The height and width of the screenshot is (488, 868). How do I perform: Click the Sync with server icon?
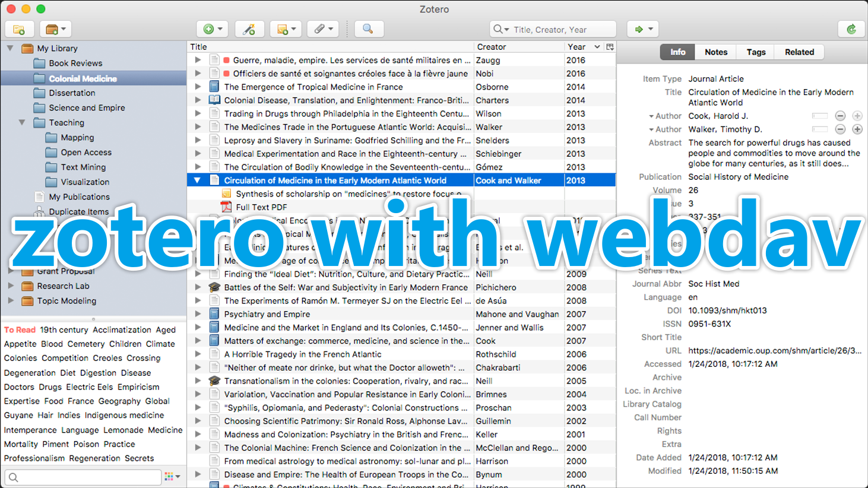851,29
